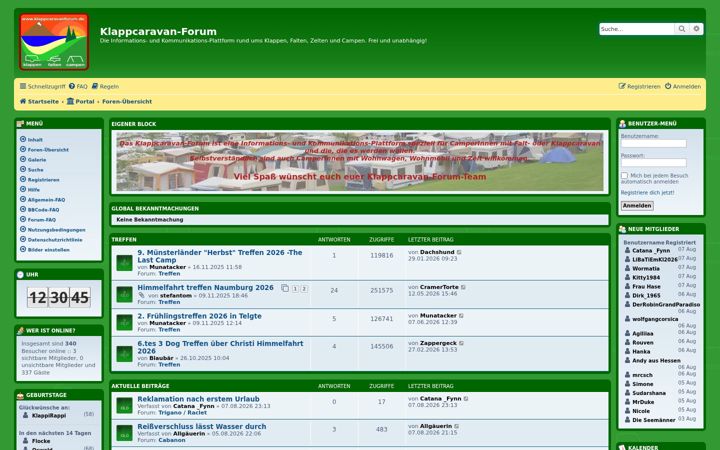Open new member Wormatia profile

point(646,269)
